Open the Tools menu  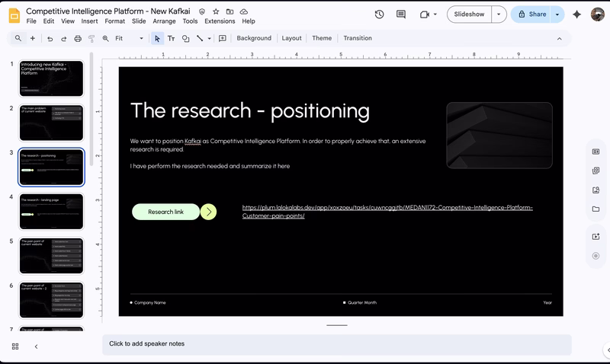click(190, 21)
